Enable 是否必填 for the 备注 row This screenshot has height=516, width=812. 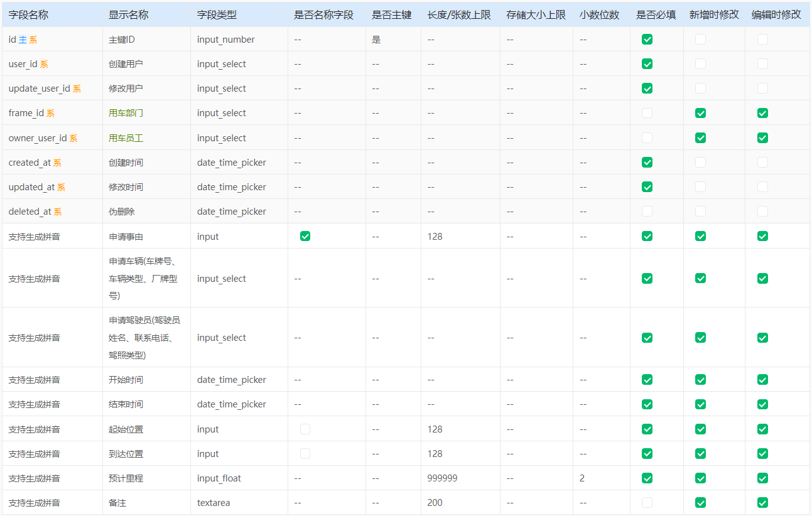(x=647, y=503)
